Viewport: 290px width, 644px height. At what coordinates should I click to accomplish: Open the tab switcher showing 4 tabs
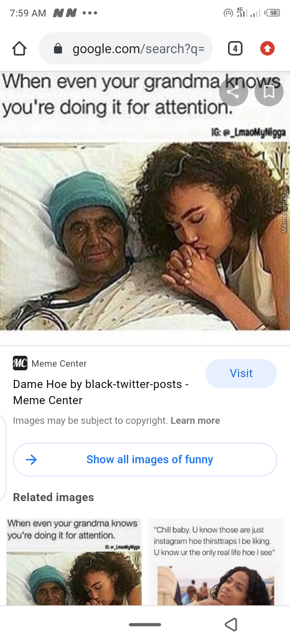(235, 49)
